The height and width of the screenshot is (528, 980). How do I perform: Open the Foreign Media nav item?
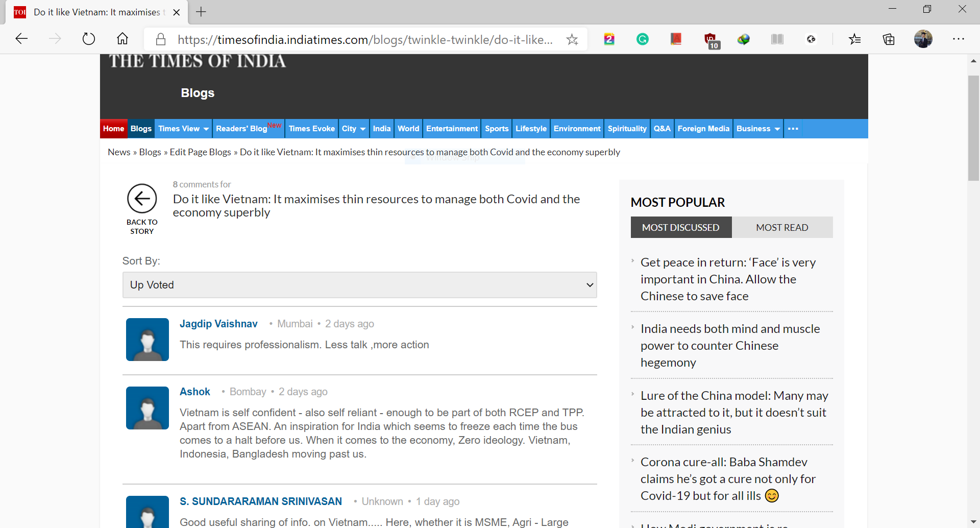tap(703, 129)
